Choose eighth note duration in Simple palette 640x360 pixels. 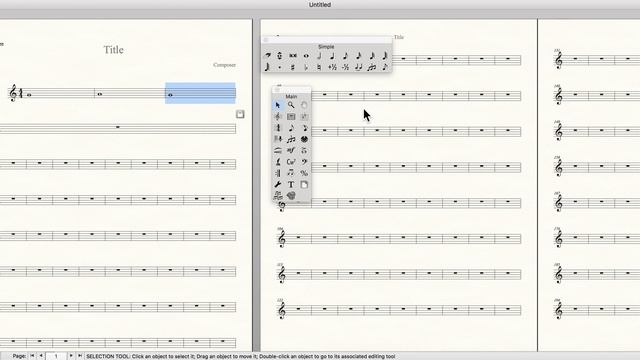pyautogui.click(x=345, y=56)
